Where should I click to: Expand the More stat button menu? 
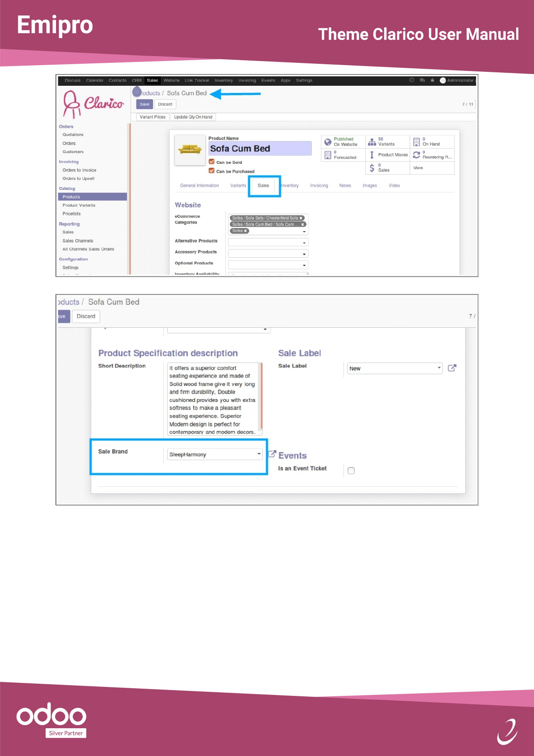[418, 168]
